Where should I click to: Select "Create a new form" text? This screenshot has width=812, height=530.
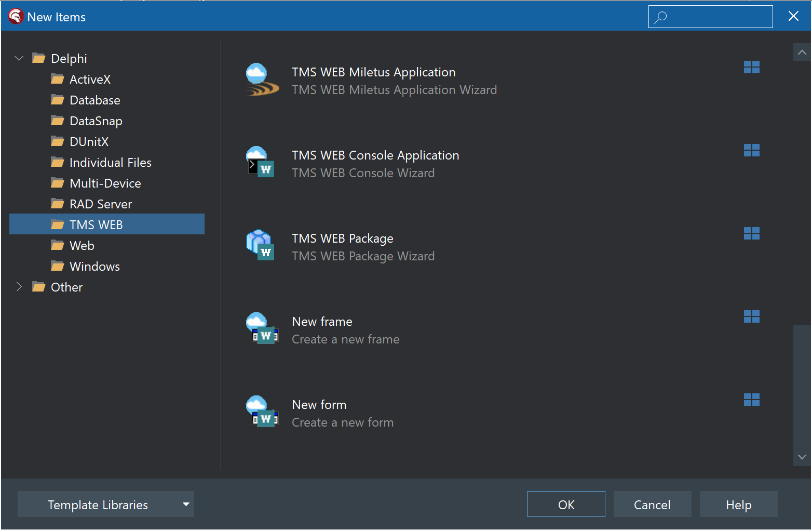click(x=343, y=422)
